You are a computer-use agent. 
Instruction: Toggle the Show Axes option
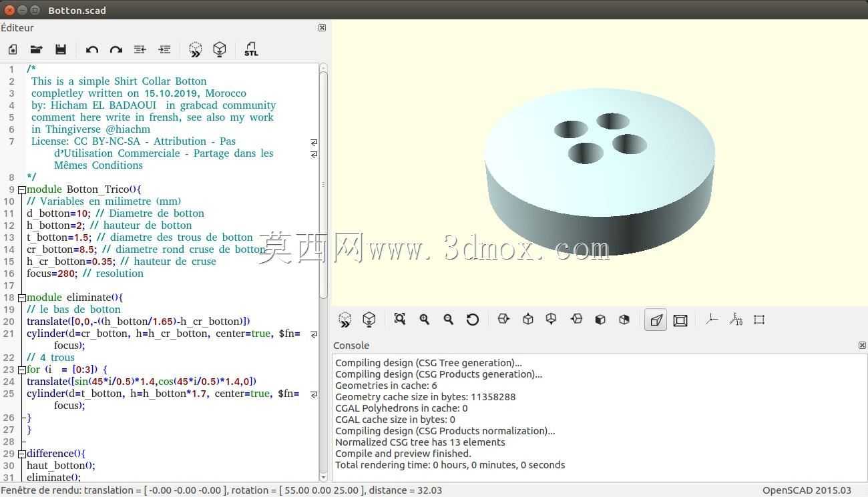711,320
